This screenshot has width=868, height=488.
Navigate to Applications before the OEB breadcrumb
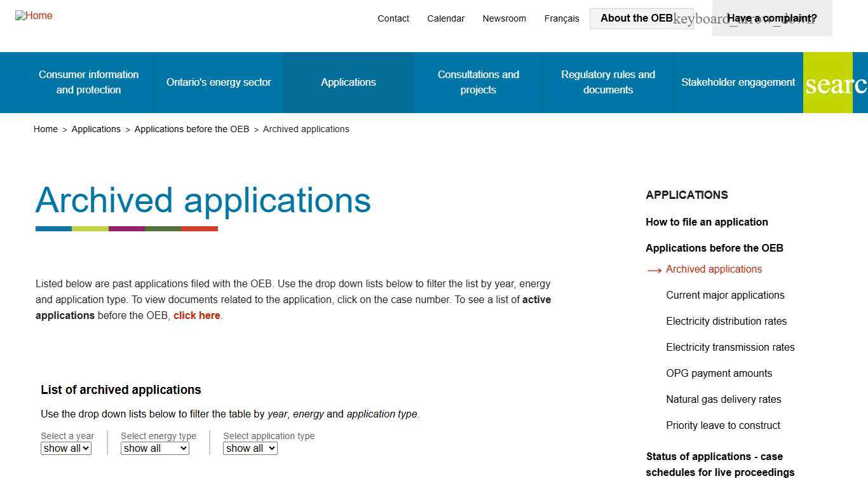(192, 129)
